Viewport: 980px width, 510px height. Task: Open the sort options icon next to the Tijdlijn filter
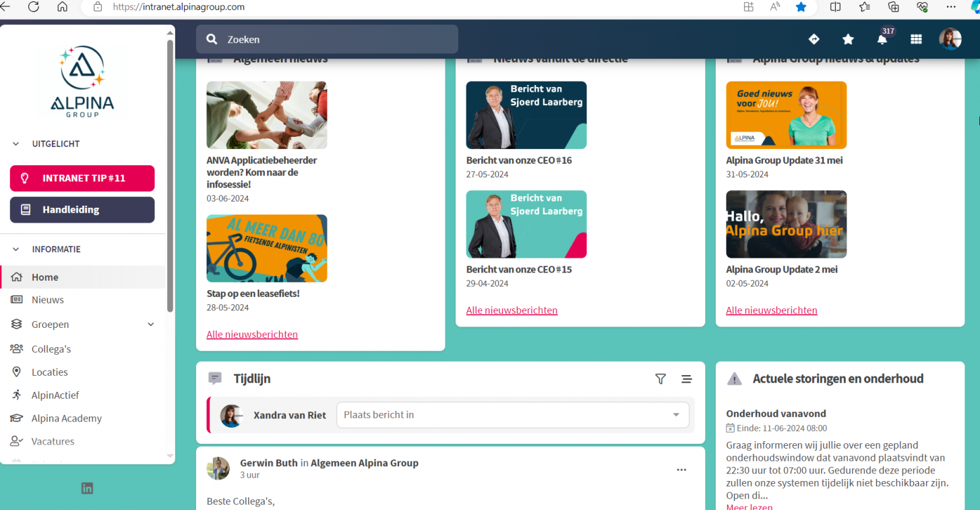coord(686,379)
